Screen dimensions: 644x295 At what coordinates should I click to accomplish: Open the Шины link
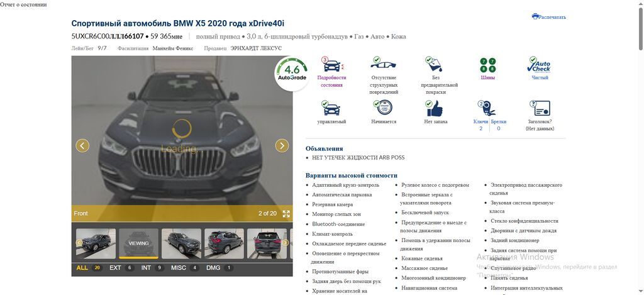(x=487, y=77)
